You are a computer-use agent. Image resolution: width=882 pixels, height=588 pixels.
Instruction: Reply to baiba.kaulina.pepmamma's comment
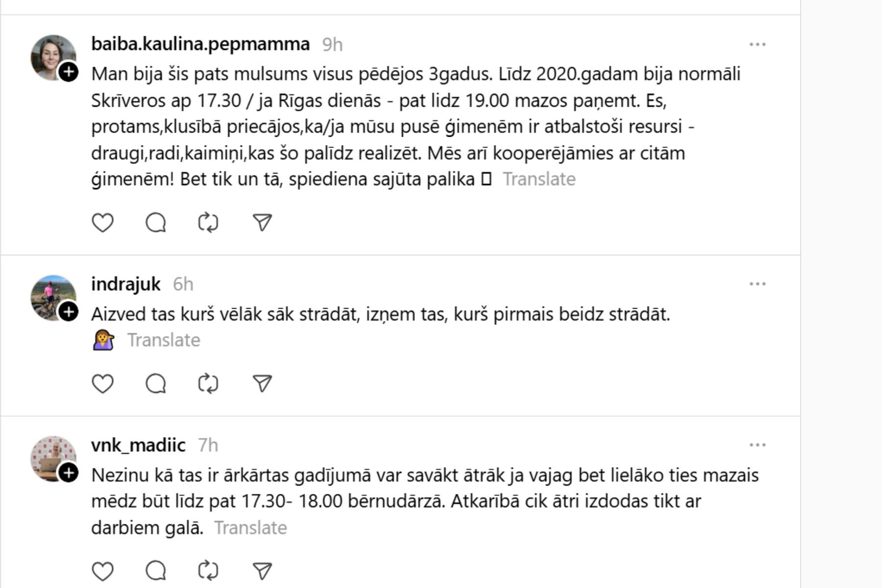pyautogui.click(x=156, y=223)
